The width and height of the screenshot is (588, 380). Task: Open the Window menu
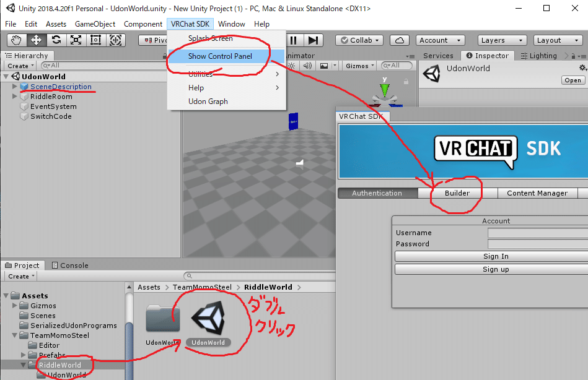coord(231,24)
